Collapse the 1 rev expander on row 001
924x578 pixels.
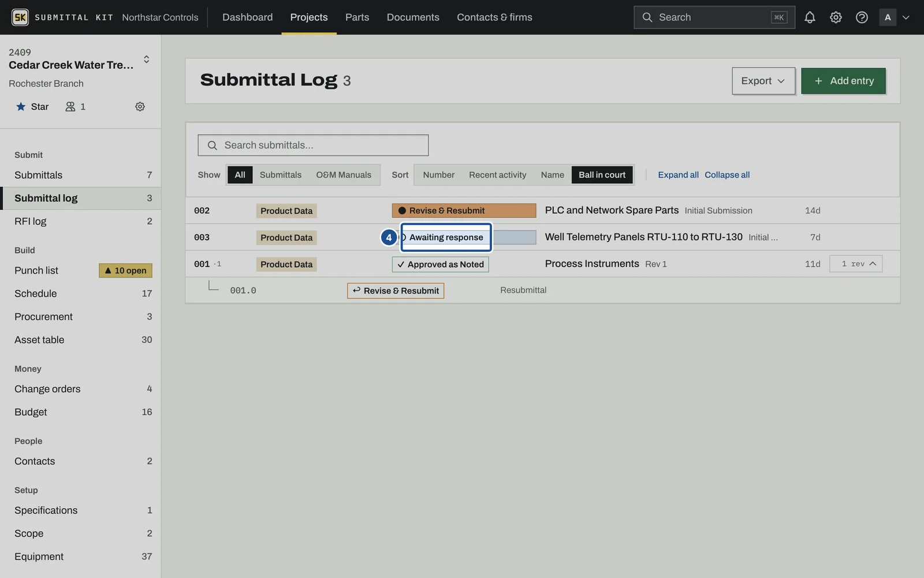pyautogui.click(x=856, y=264)
